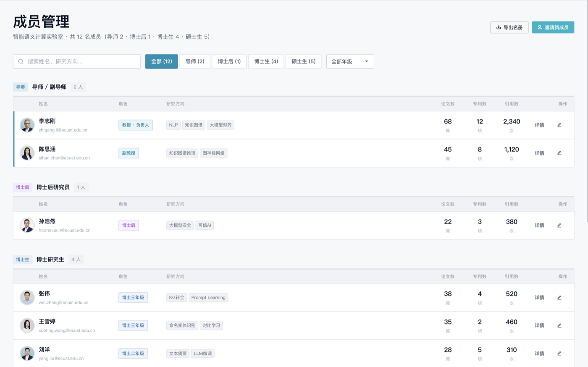The height and width of the screenshot is (367, 588).
Task: Open the 全部年级 grade dropdown
Action: tap(349, 62)
